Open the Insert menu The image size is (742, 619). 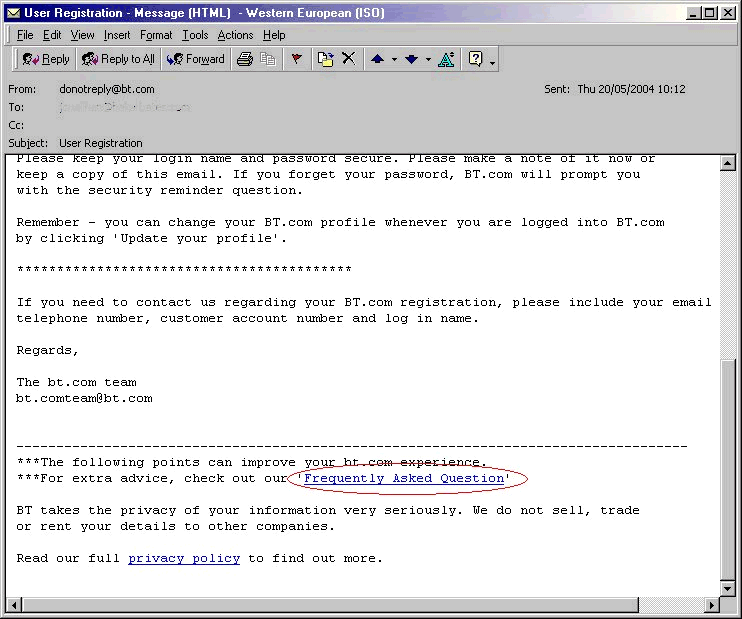[x=117, y=35]
